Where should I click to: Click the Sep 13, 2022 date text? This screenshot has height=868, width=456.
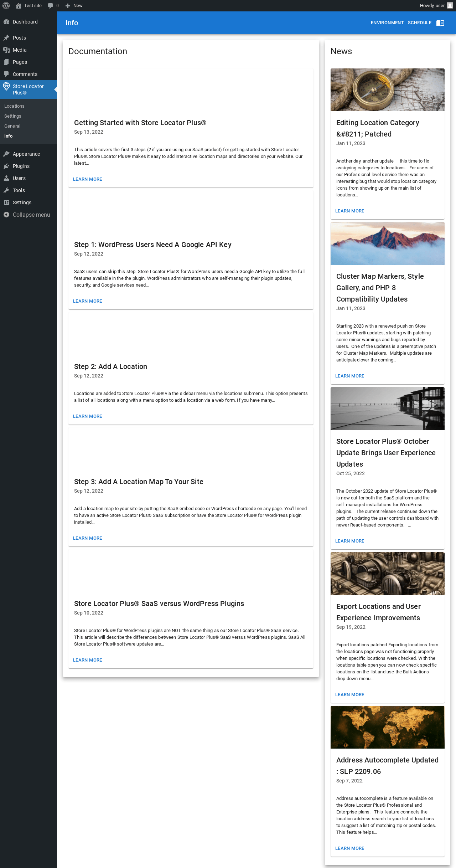pyautogui.click(x=89, y=132)
